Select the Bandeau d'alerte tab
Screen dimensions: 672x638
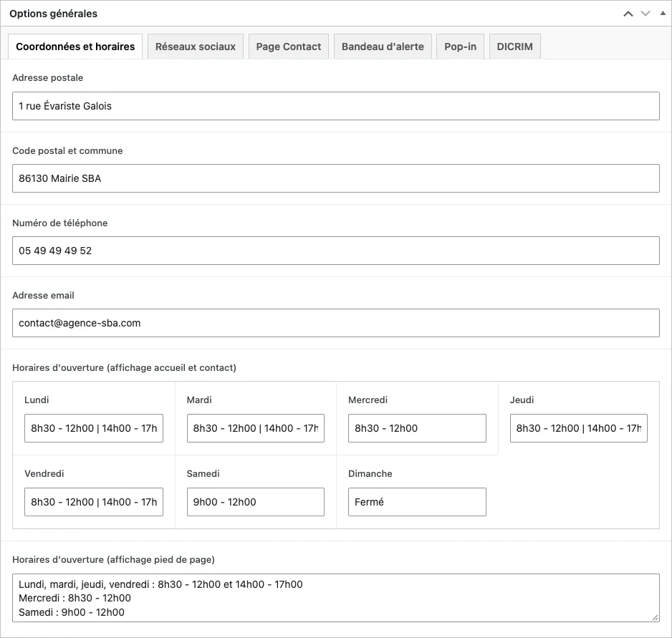[383, 47]
